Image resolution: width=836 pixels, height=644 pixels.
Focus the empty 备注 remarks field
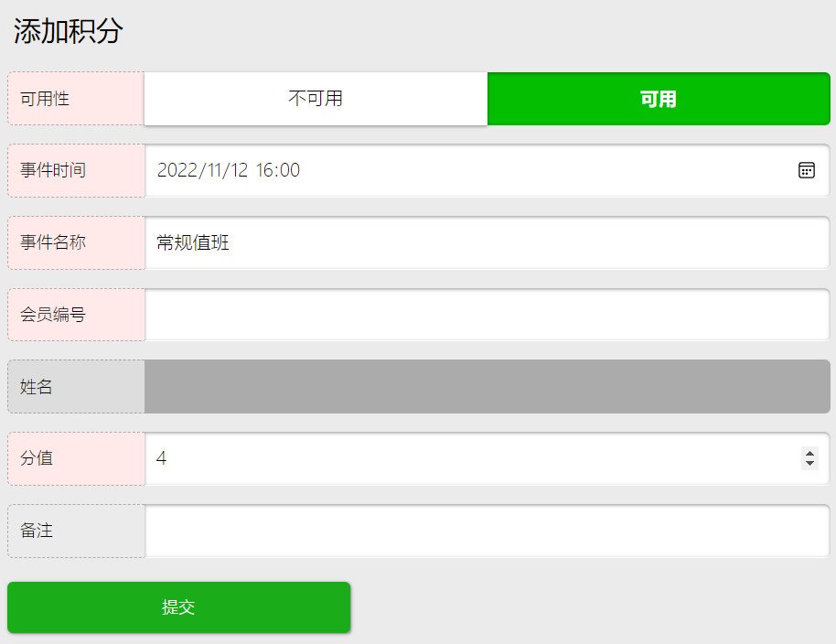pos(488,531)
